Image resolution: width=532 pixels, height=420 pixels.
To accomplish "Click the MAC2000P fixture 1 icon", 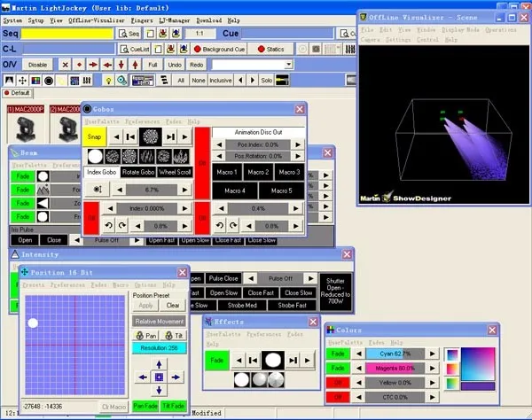I will tap(26, 124).
